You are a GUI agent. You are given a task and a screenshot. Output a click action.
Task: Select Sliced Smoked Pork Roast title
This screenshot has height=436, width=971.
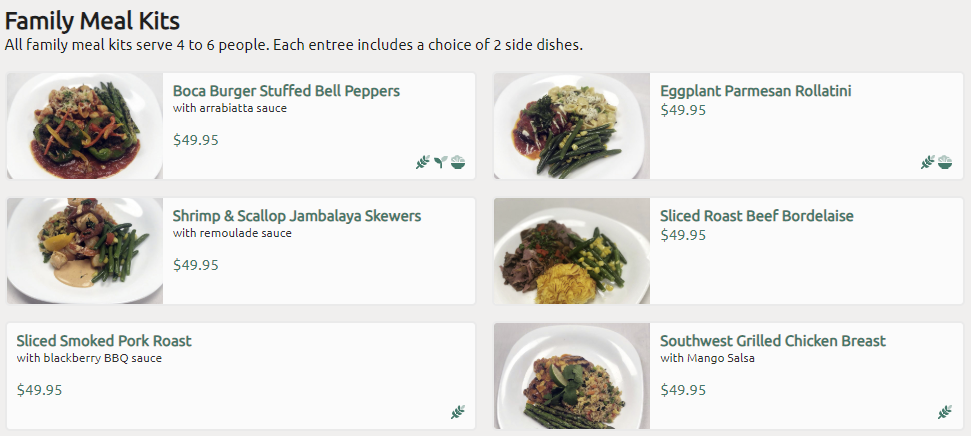pos(104,341)
